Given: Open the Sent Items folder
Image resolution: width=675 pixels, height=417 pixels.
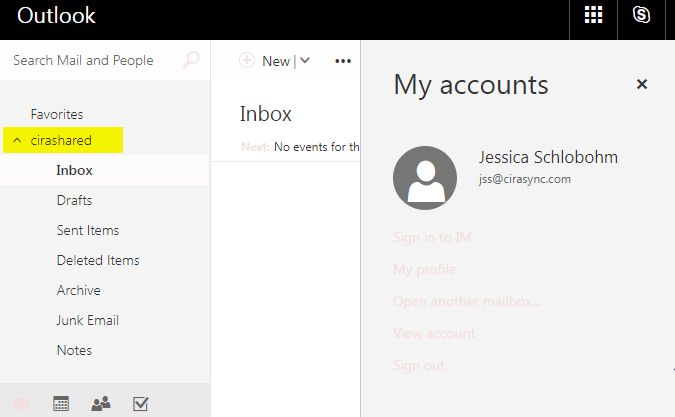Looking at the screenshot, I should (x=88, y=231).
